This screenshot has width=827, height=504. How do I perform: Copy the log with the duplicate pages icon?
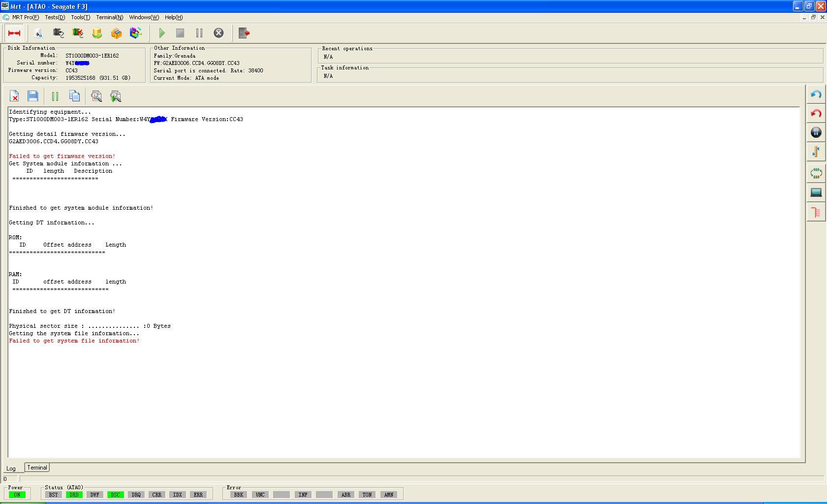pyautogui.click(x=74, y=96)
